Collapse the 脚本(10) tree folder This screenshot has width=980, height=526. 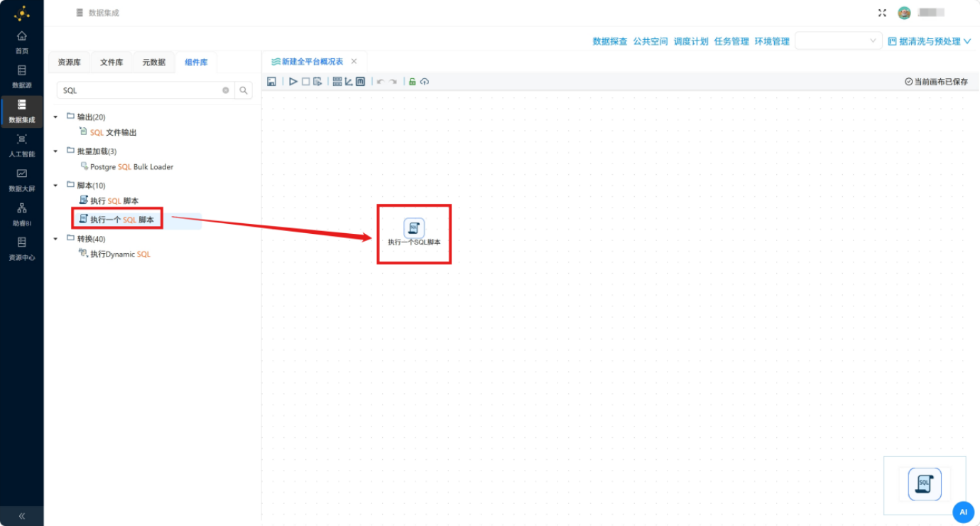(x=56, y=186)
